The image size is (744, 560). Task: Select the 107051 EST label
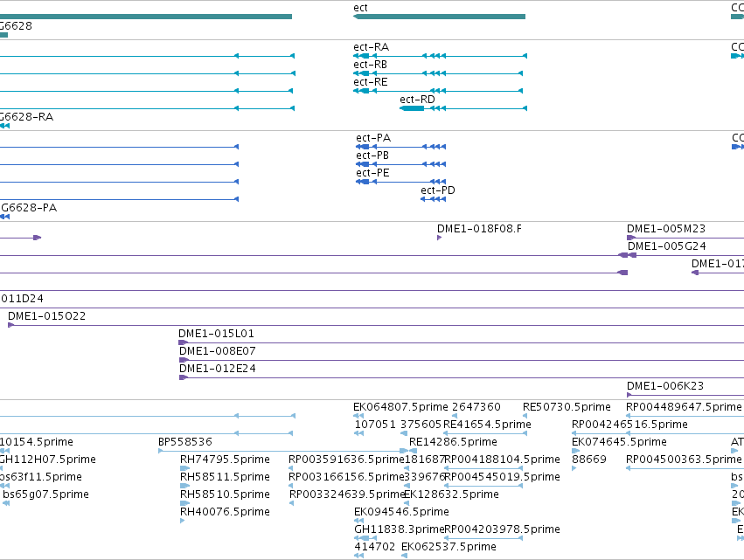pyautogui.click(x=375, y=425)
